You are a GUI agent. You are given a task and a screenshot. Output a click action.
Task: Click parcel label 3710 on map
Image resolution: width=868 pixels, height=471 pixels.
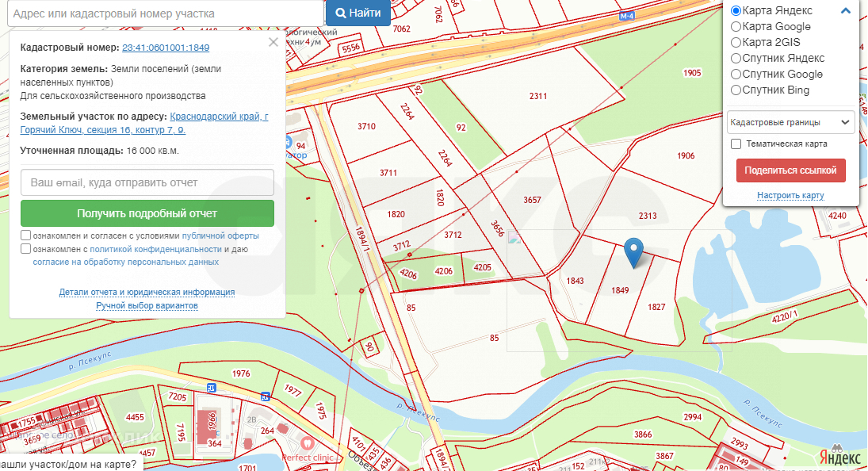click(366, 126)
